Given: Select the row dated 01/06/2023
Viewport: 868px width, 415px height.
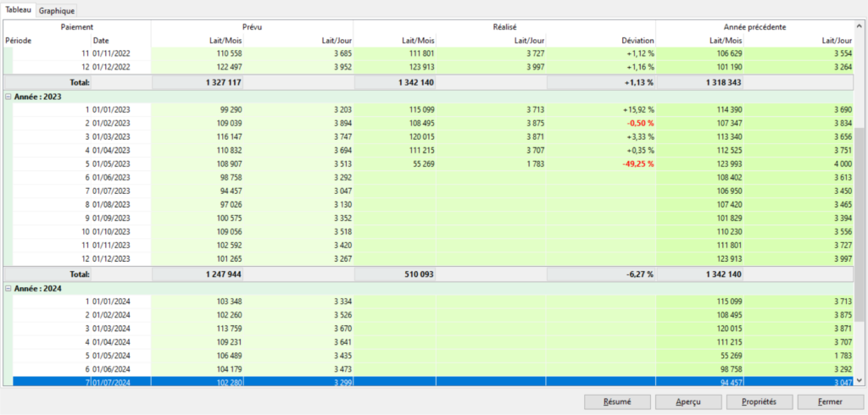Looking at the screenshot, I should (x=428, y=178).
